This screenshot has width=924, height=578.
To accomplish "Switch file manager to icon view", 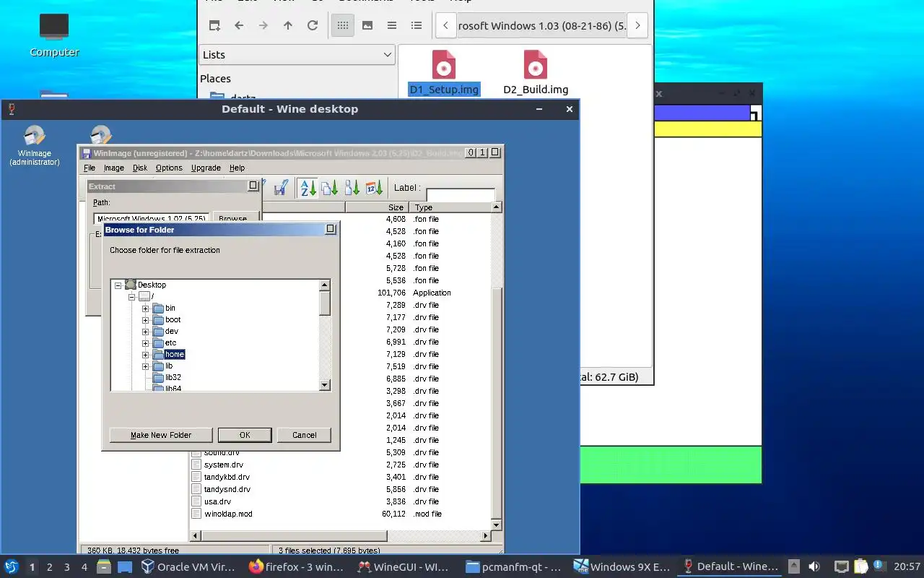I will (343, 25).
